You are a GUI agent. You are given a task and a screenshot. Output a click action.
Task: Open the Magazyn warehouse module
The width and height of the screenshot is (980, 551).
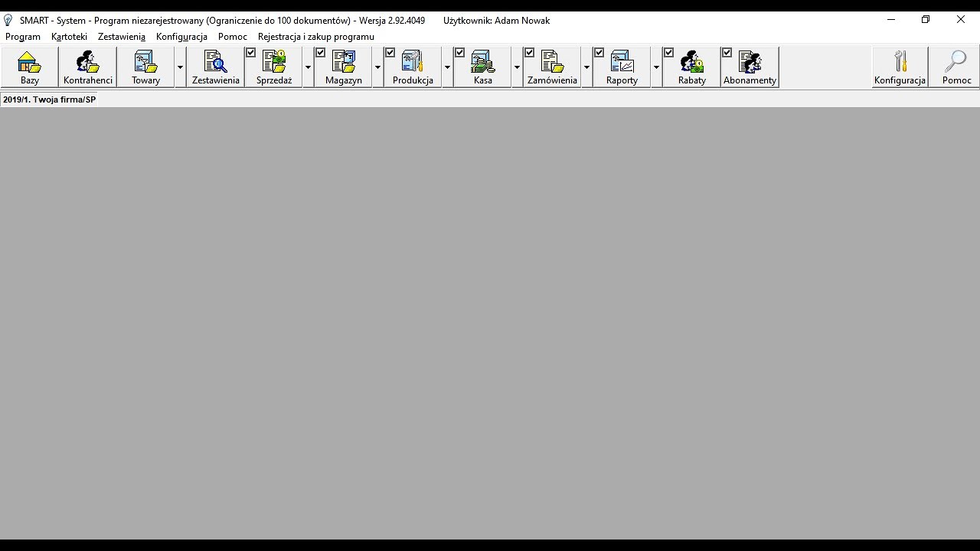tap(344, 67)
